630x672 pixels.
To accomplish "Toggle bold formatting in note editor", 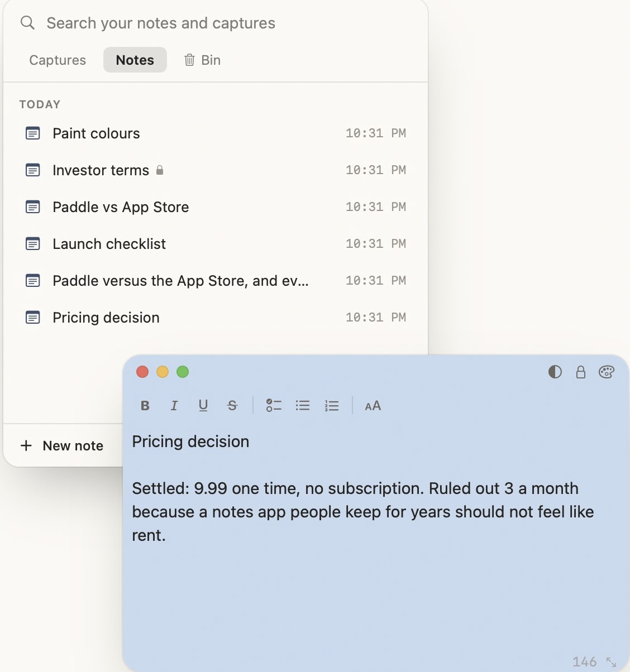I will 145,406.
